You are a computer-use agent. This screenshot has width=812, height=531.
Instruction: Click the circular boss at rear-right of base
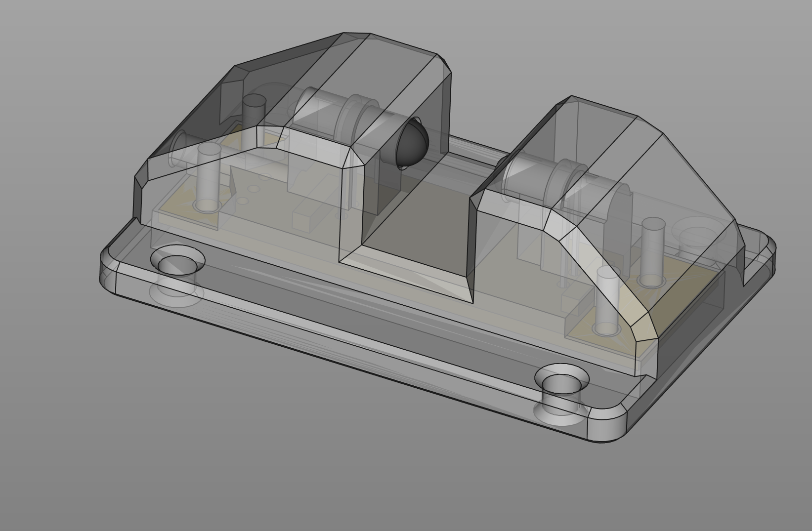coord(697,236)
